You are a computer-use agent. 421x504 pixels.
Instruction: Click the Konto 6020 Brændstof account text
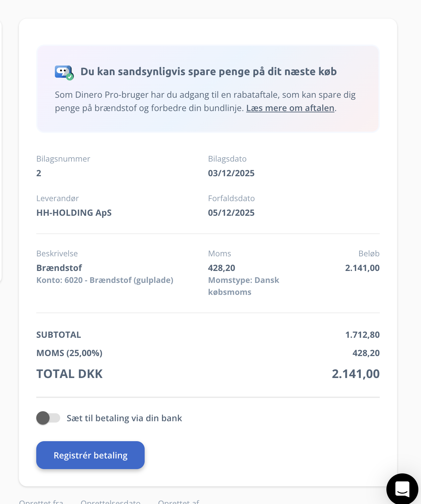pos(105,280)
